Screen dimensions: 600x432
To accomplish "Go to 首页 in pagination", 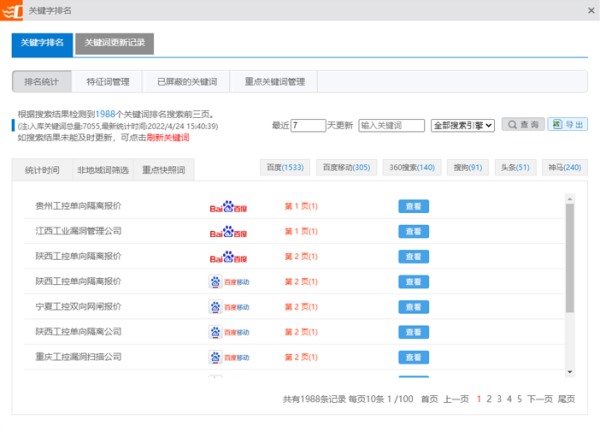I will [x=429, y=399].
